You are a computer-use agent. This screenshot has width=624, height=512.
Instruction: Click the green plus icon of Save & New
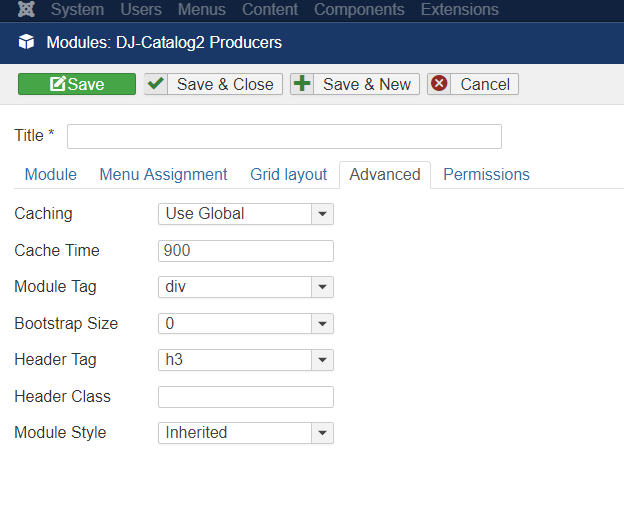[x=302, y=84]
